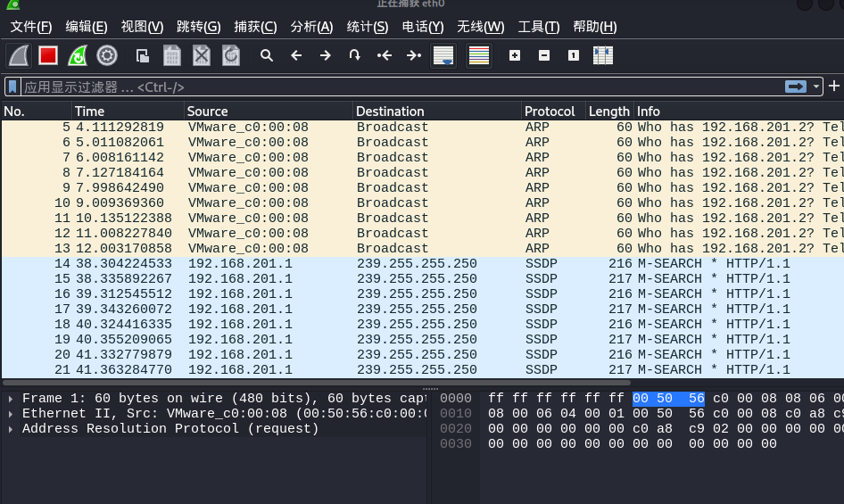844x504 pixels.
Task: Expand the Ethernet II details row
Action: 11,414
